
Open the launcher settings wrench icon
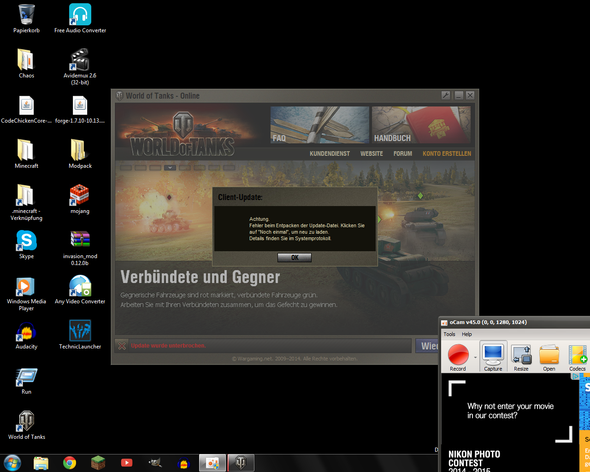click(446, 96)
